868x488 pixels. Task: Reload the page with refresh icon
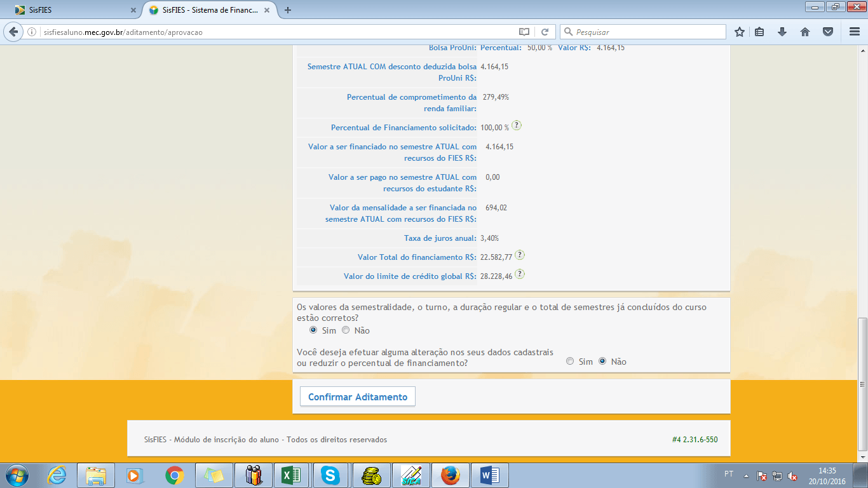(545, 32)
